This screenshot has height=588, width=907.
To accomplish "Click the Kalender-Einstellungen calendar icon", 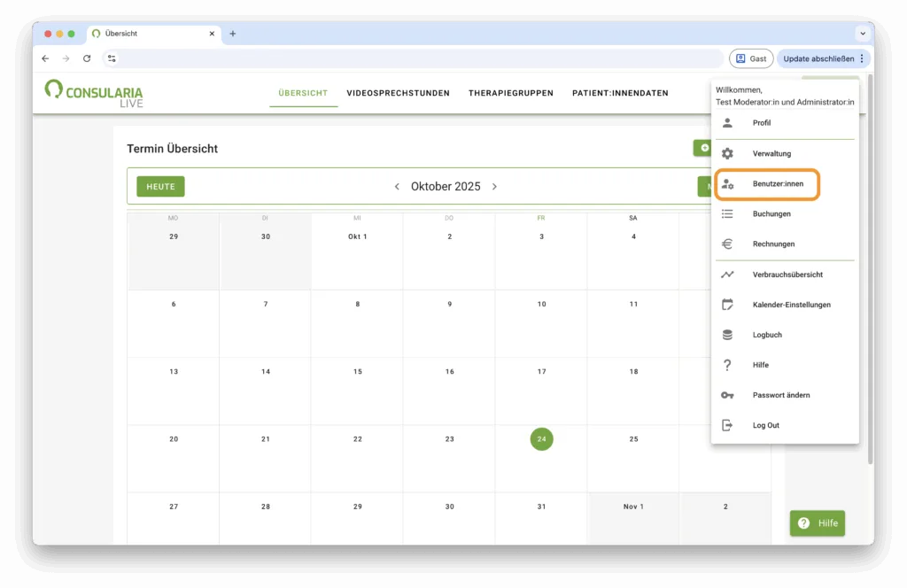I will [727, 305].
